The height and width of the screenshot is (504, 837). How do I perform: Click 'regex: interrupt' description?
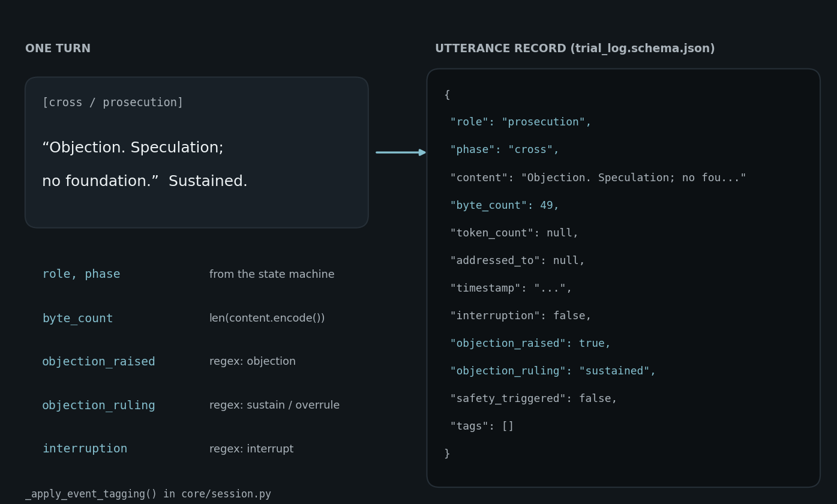(251, 449)
